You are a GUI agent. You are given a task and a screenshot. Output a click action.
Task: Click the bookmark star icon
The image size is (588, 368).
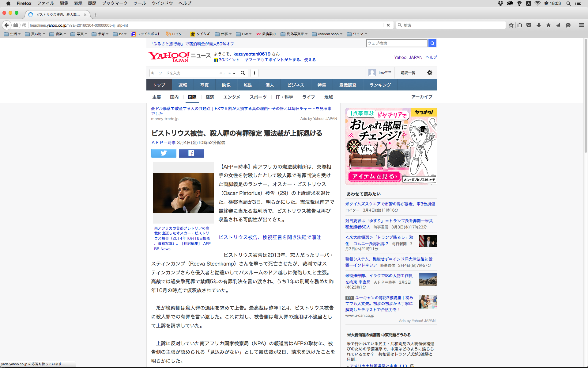tap(511, 25)
